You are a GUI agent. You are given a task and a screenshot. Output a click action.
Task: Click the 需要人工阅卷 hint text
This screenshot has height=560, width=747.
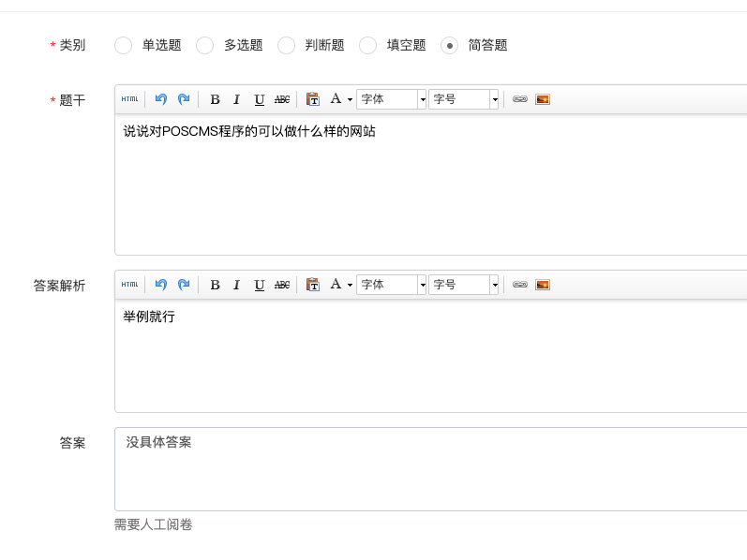[x=154, y=524]
